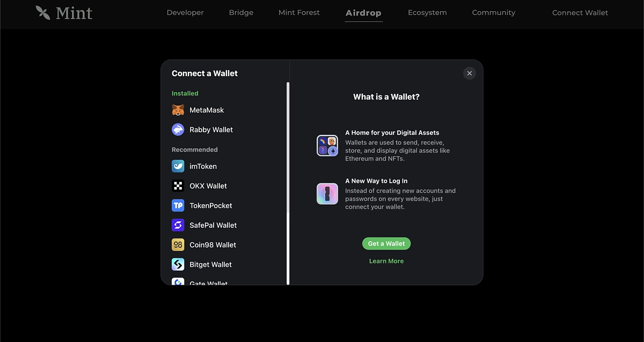The height and width of the screenshot is (342, 644).
Task: Click the OKX Wallet checkered icon
Action: tap(178, 186)
